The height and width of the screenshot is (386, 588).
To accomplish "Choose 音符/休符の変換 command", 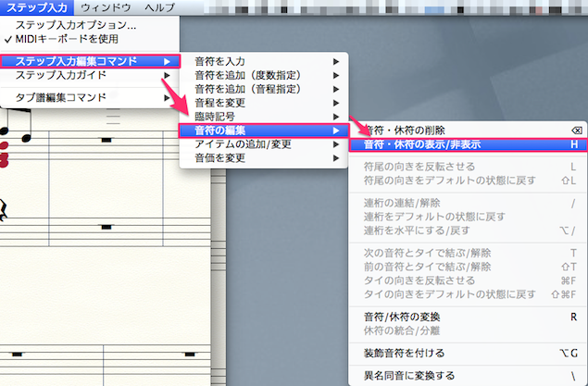I will (x=468, y=318).
